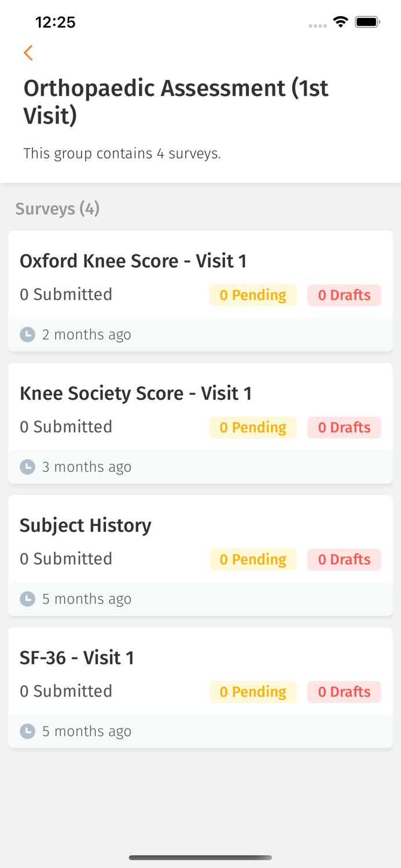Tap 0 Pending badge on SF-36 survey

point(253,692)
